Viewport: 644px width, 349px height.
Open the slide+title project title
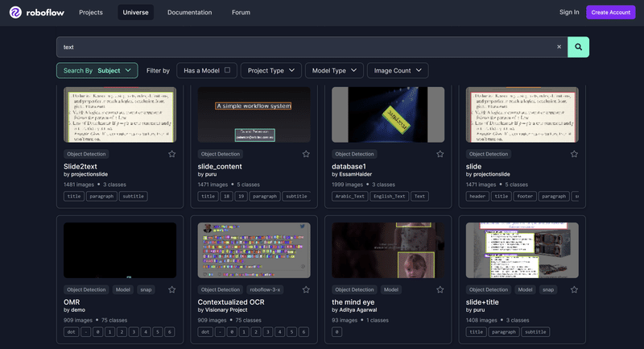click(482, 302)
